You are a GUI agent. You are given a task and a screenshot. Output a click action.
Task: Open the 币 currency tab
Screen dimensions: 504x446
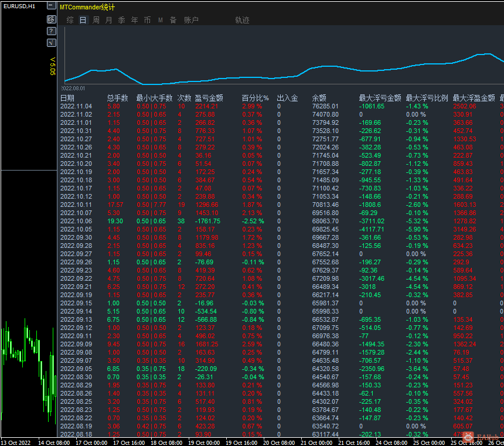click(147, 21)
